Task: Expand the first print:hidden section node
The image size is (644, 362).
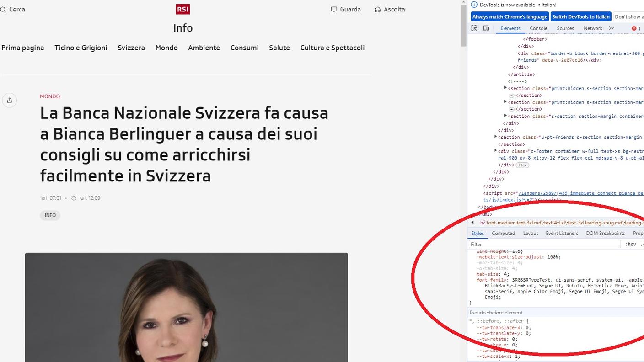Action: coord(505,88)
